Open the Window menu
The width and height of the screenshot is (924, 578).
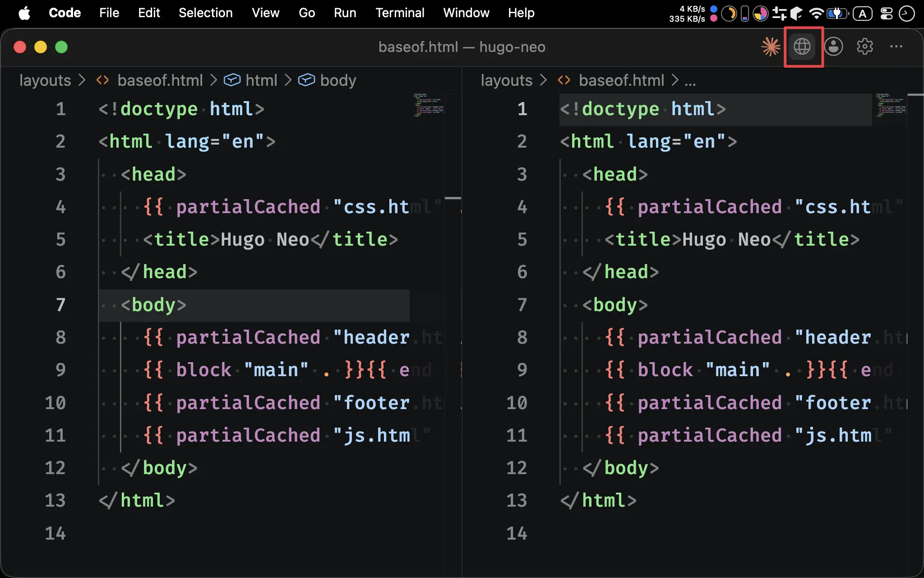[x=466, y=13]
